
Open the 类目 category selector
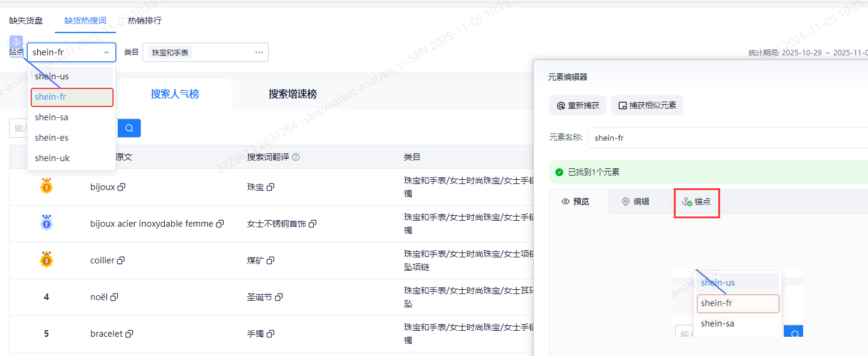click(205, 52)
